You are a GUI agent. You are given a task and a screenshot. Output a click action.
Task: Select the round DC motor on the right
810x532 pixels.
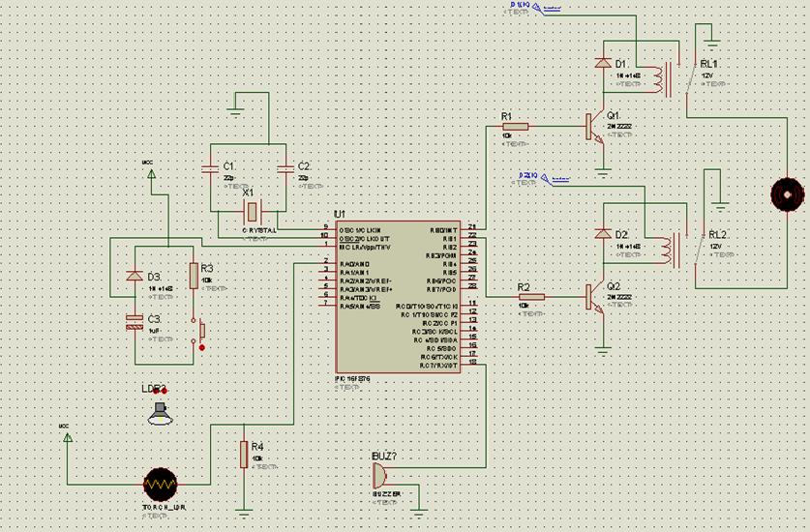[x=788, y=194]
